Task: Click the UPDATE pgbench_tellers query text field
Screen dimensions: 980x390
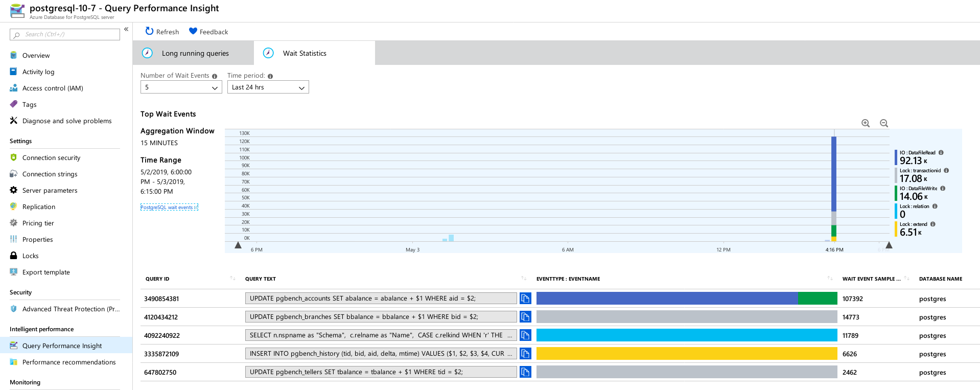Action: [381, 372]
